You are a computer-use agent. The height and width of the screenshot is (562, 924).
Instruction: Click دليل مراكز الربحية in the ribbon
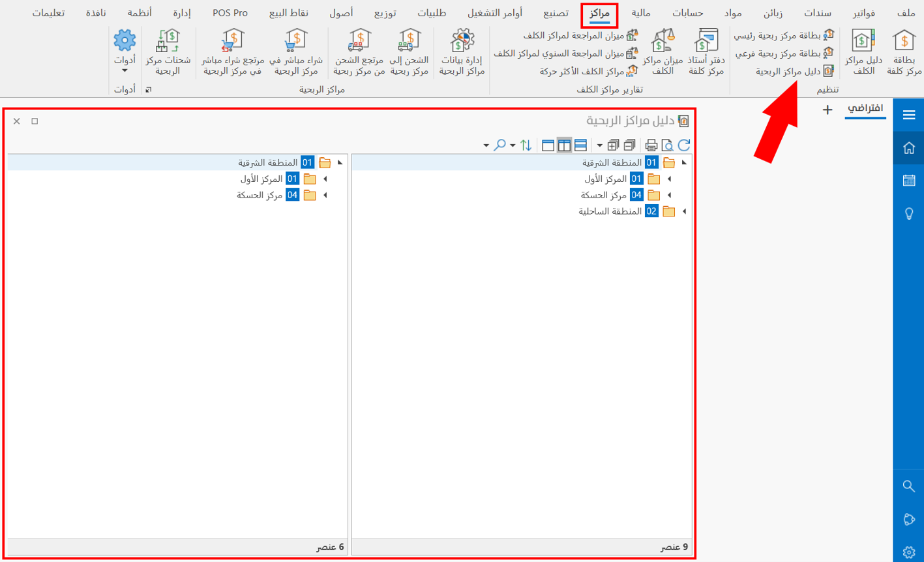(794, 71)
